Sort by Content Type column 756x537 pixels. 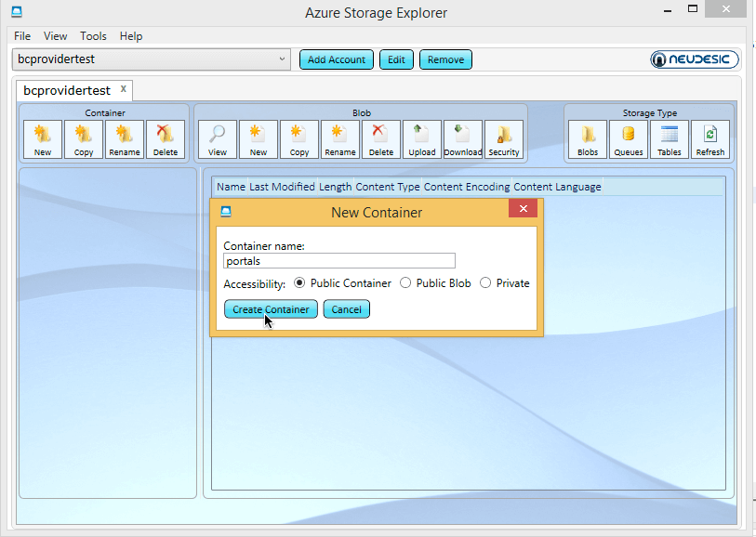tap(388, 187)
